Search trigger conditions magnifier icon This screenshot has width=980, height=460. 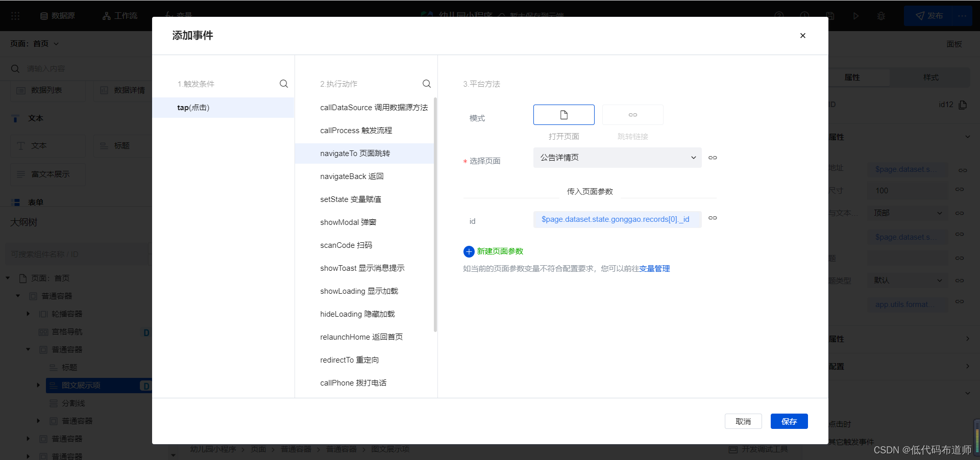(x=284, y=84)
